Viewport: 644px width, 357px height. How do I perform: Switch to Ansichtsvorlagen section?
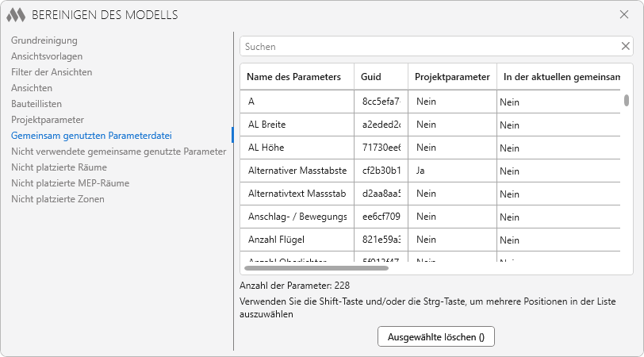click(47, 56)
